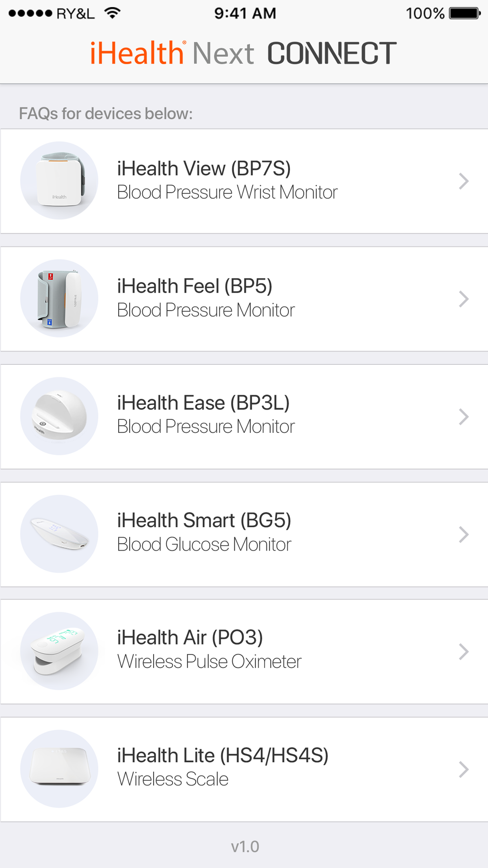Tap the HS4 wireless scale icon
The height and width of the screenshot is (868, 488).
59,769
